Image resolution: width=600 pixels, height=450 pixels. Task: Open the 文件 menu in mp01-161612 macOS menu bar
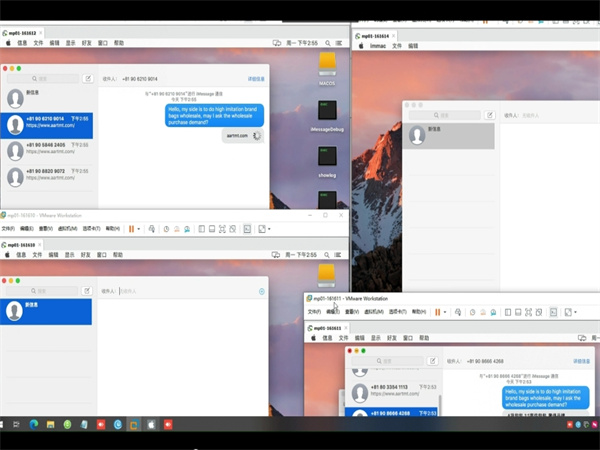pos(38,43)
